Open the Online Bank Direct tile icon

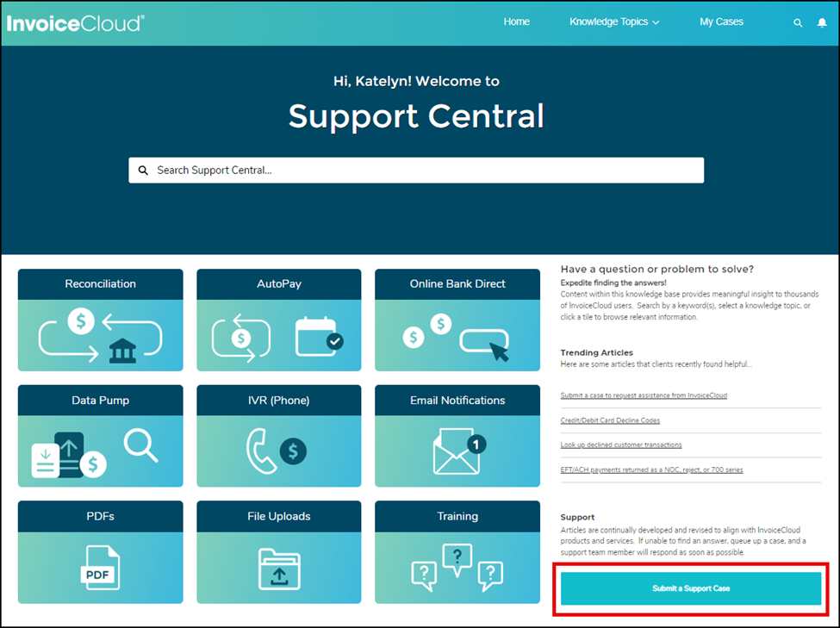[x=456, y=337]
